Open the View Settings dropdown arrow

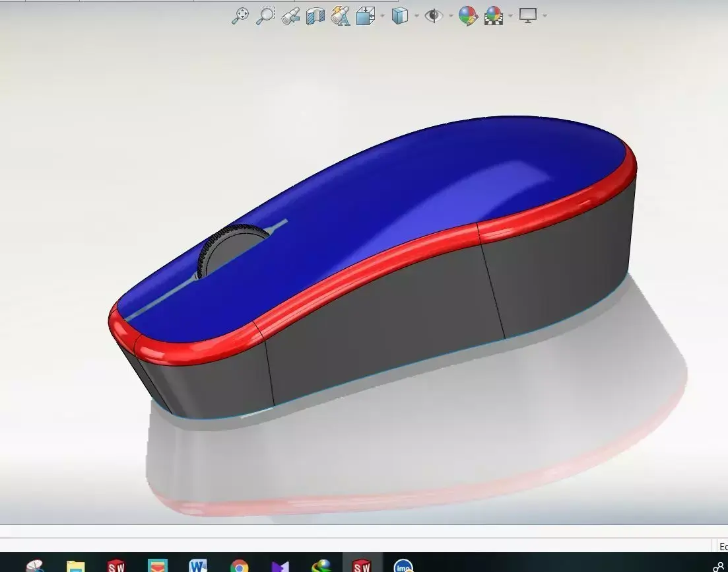point(545,16)
